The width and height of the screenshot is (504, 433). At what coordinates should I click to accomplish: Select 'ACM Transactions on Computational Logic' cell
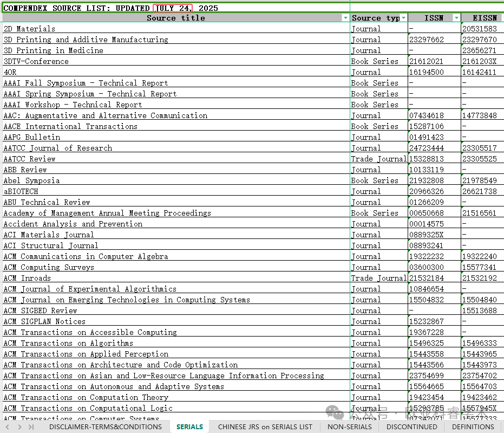click(x=176, y=408)
